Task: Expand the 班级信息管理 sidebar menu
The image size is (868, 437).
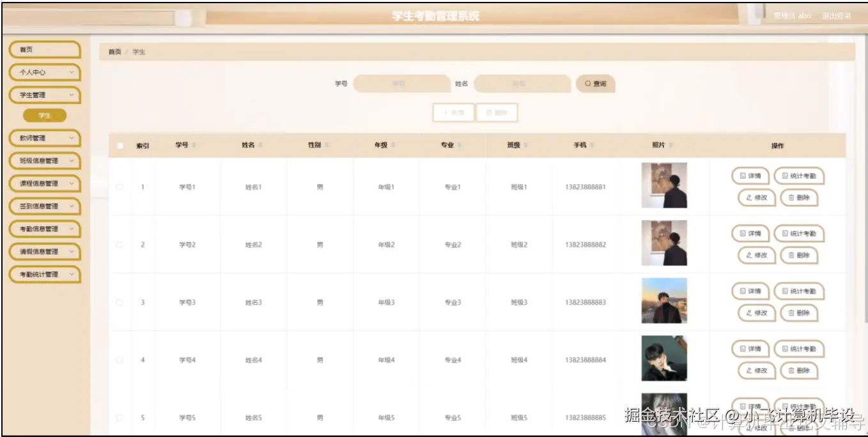Action: 45,160
